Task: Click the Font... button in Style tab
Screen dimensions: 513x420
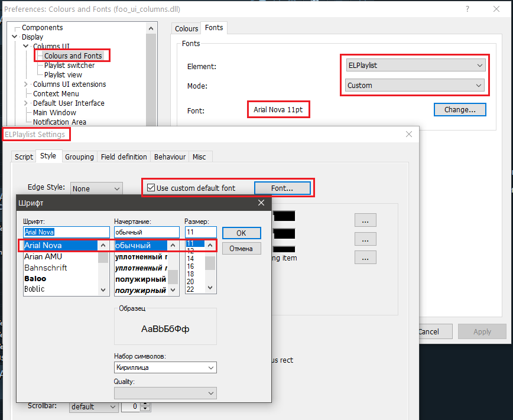Action: tap(282, 188)
